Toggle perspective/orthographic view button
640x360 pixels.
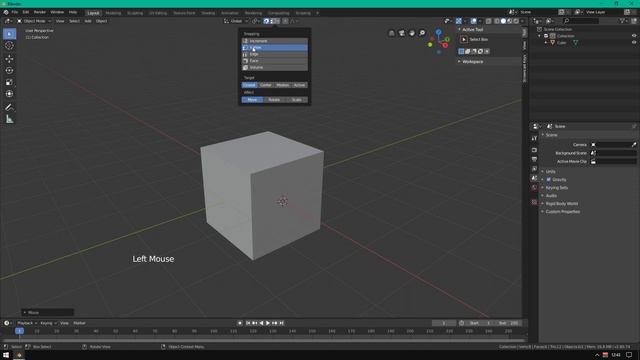(391, 33)
